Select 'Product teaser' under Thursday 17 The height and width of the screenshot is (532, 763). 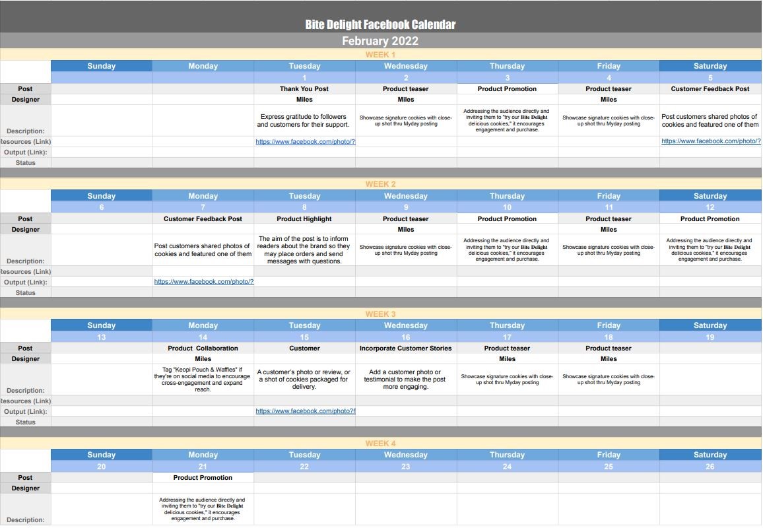click(x=507, y=348)
